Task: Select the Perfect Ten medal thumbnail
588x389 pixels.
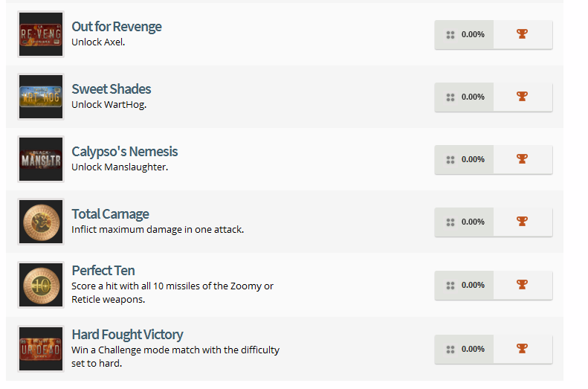Action: click(x=41, y=285)
